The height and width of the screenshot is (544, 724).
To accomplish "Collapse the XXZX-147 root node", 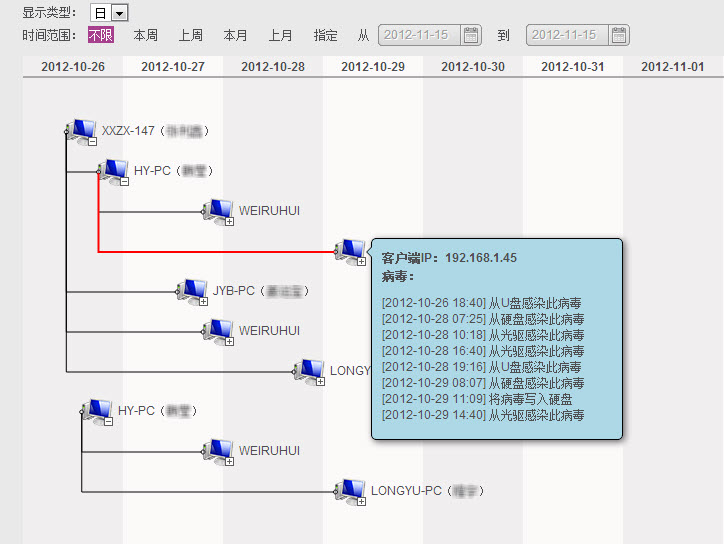I will click(x=92, y=142).
